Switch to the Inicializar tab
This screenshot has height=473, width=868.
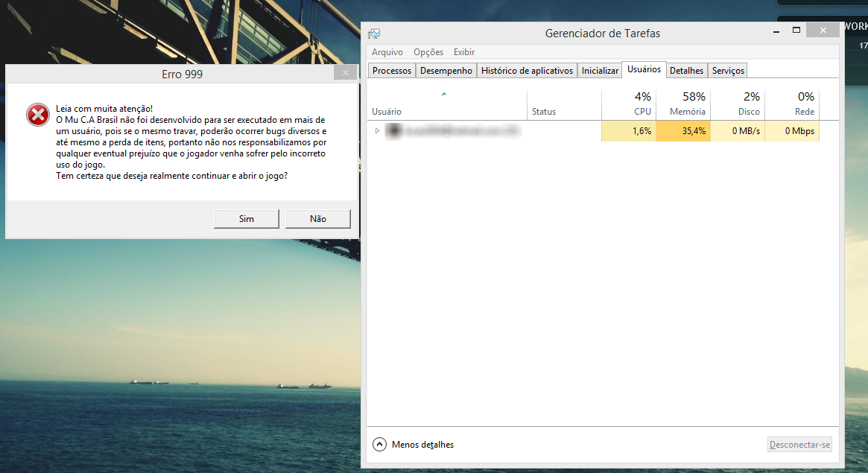click(x=600, y=71)
